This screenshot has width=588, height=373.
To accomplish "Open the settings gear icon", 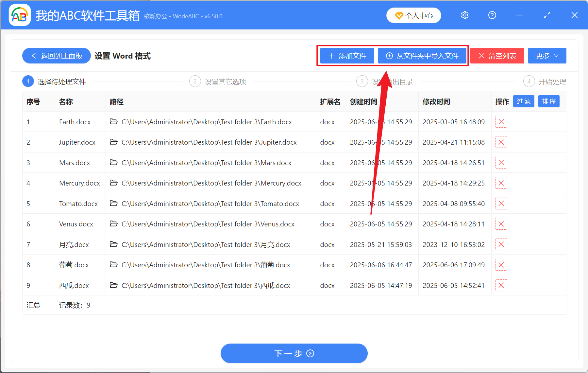I will point(464,15).
